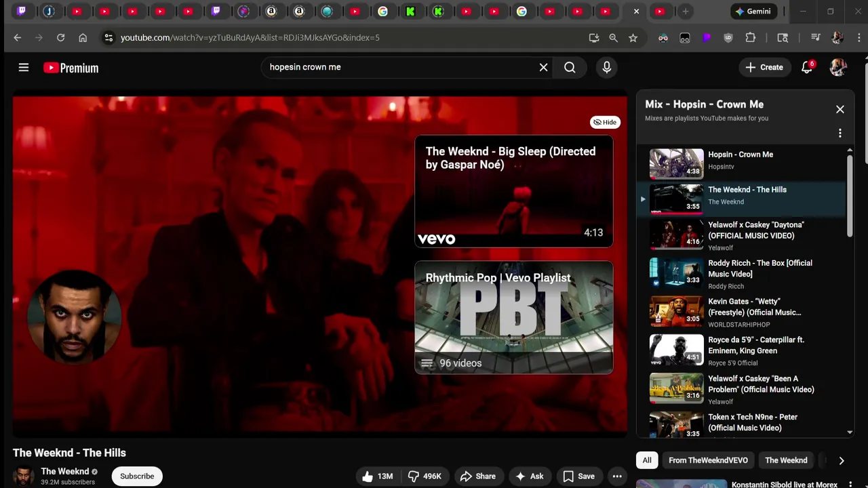868x488 pixels.
Task: Click the playlist panel scrollbar thumb
Action: coord(849,197)
